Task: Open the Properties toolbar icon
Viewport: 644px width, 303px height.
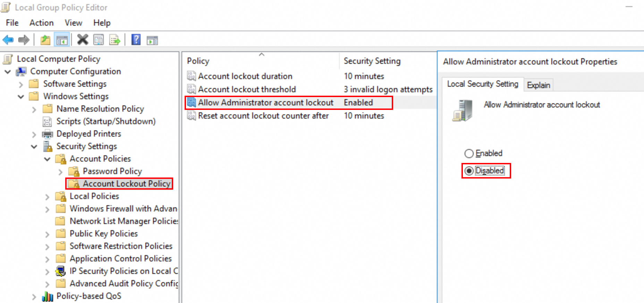Action: click(99, 40)
